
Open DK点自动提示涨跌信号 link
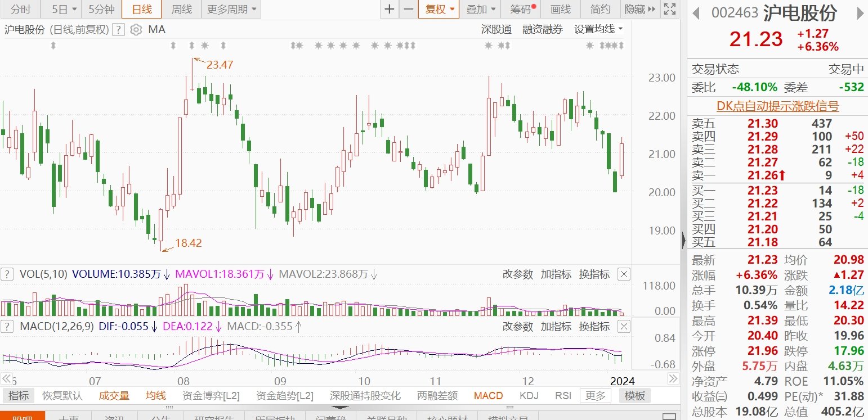[777, 106]
